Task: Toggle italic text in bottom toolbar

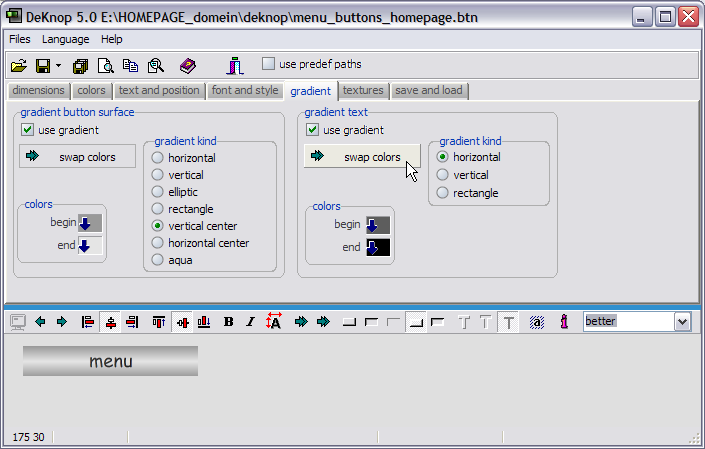Action: pos(251,321)
